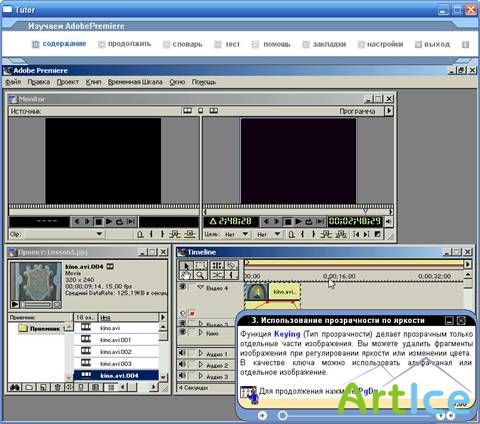Viewport: 480px width, 424px height.
Task: Select the Cross Fade tool in Timeline
Action: (x=217, y=275)
